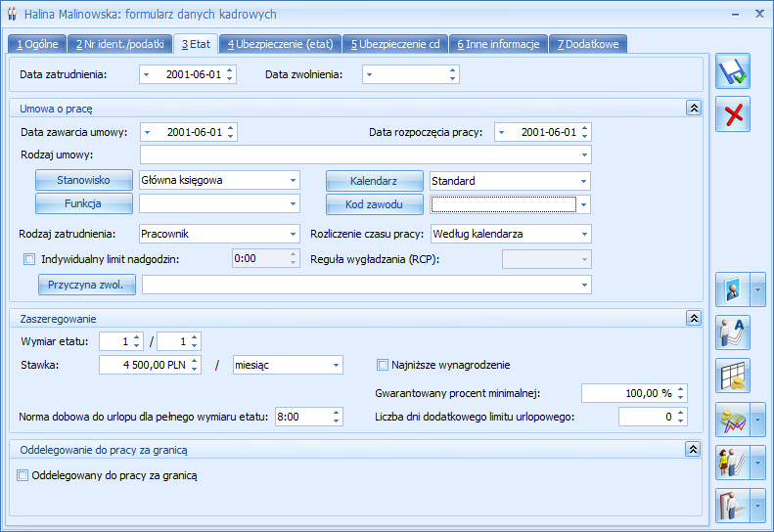Increase Gwarantowany procent minimalnej spinner
This screenshot has width=774, height=532.
[681, 389]
